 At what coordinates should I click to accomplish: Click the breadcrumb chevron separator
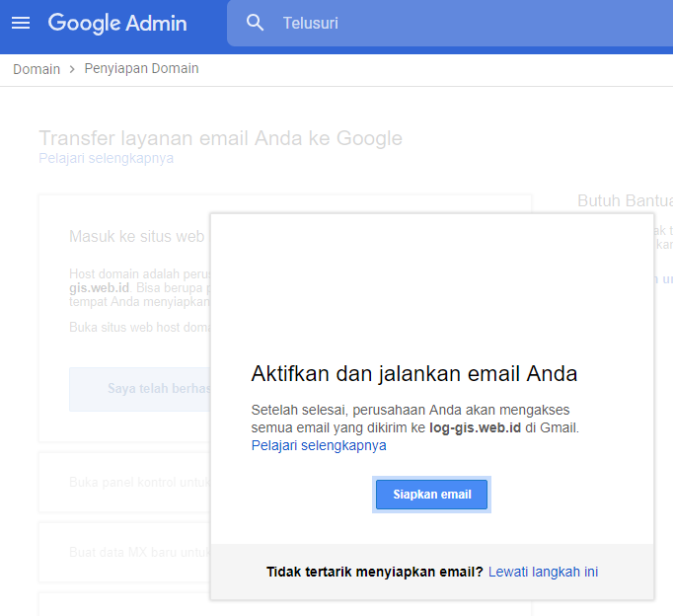tap(72, 69)
